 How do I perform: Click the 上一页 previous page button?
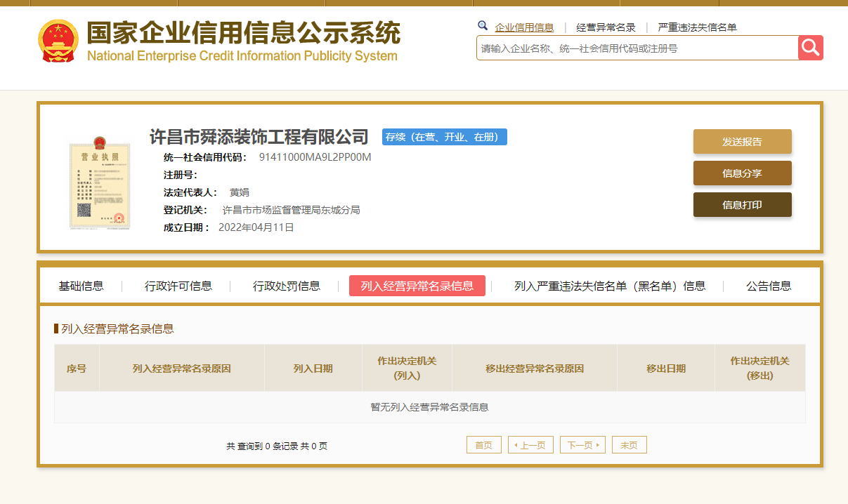tap(530, 445)
